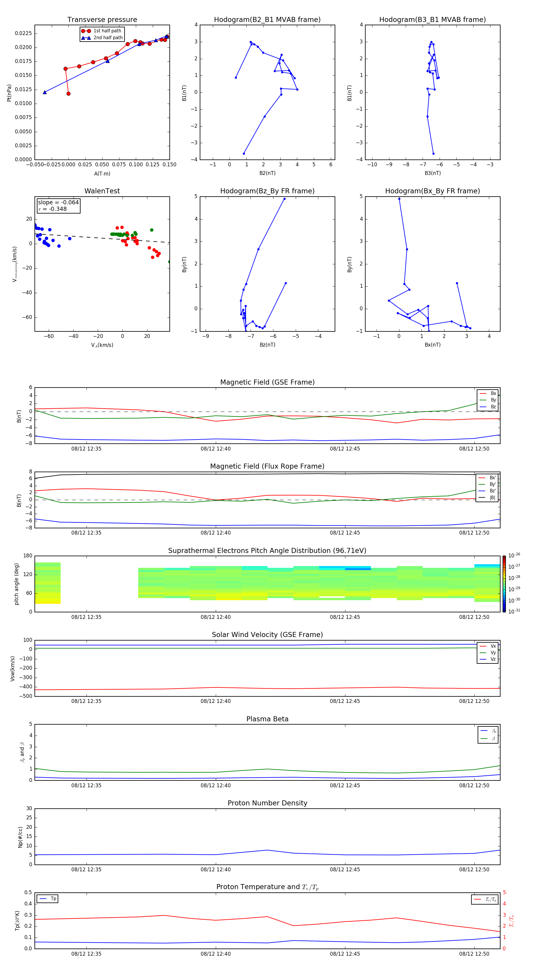Viewport: 535px width, 980px height.
Task: Click the 'Plasma Beta' plot title
Action: pyautogui.click(x=267, y=719)
